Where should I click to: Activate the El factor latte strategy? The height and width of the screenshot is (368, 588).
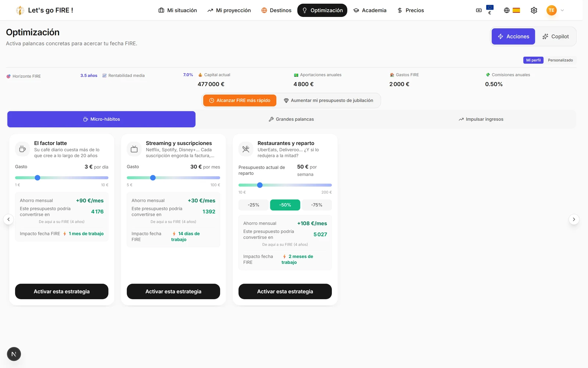(62, 291)
